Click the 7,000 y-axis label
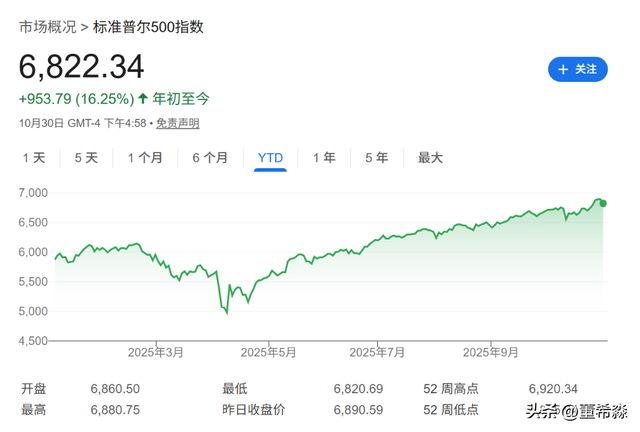 point(33,193)
